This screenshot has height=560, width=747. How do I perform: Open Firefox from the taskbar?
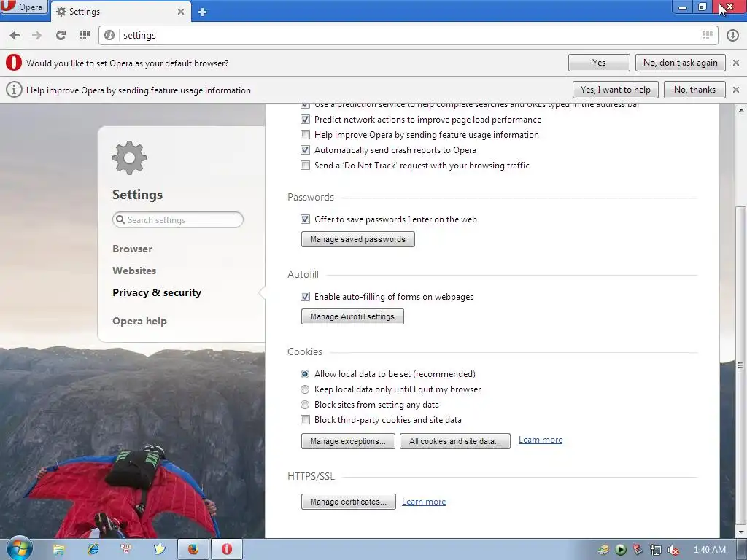(193, 550)
